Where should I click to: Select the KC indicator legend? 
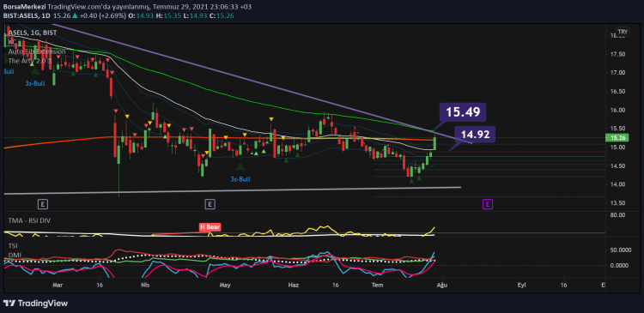(12, 42)
